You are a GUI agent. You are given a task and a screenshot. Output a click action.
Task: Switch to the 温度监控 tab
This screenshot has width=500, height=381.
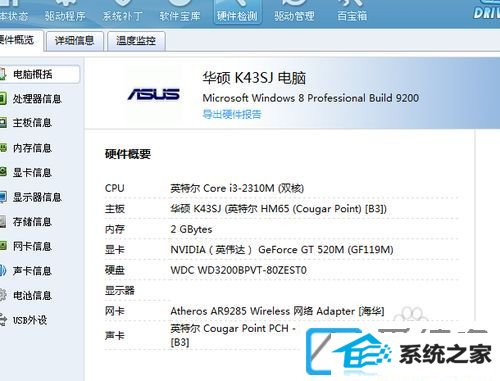136,41
